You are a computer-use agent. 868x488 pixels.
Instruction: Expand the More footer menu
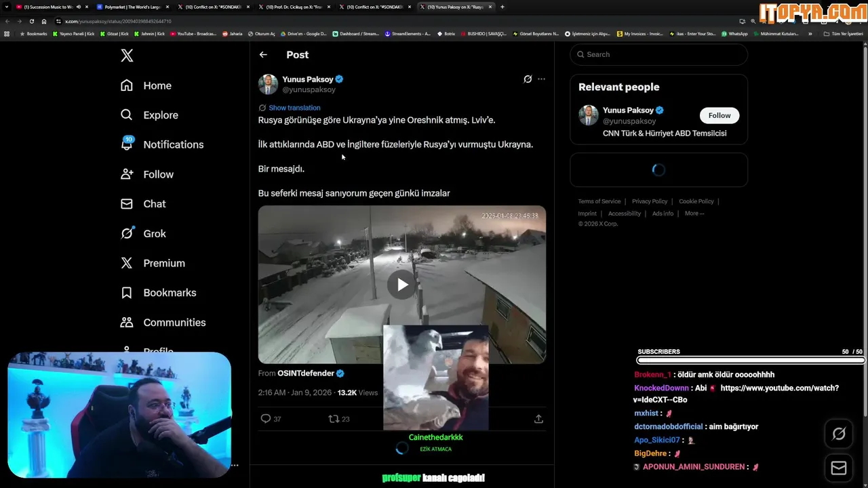(x=694, y=213)
